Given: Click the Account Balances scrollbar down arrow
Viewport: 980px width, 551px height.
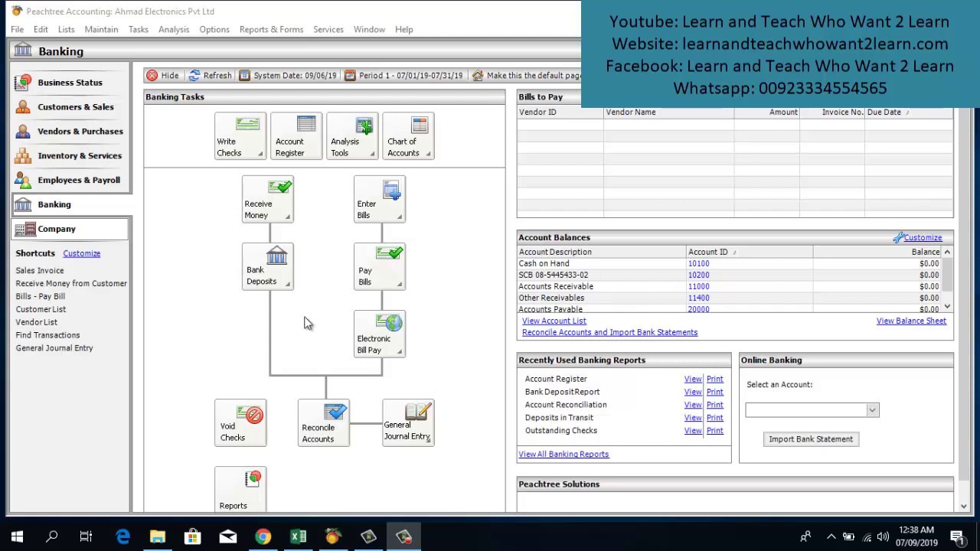Looking at the screenshot, I should point(948,307).
